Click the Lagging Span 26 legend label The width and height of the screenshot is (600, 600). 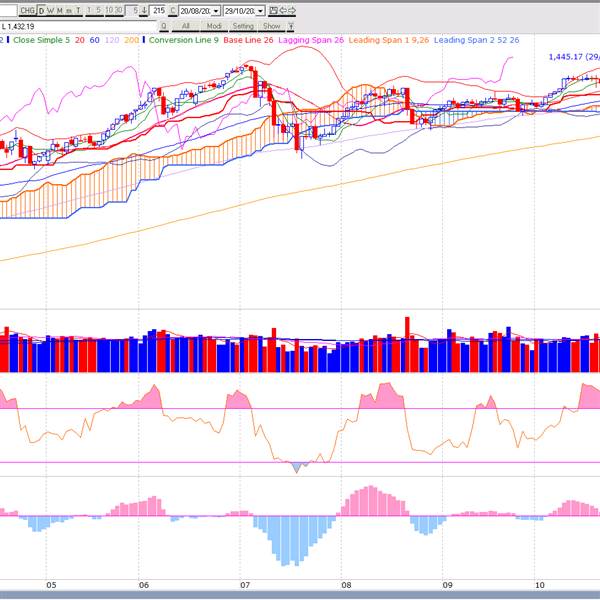(311, 40)
